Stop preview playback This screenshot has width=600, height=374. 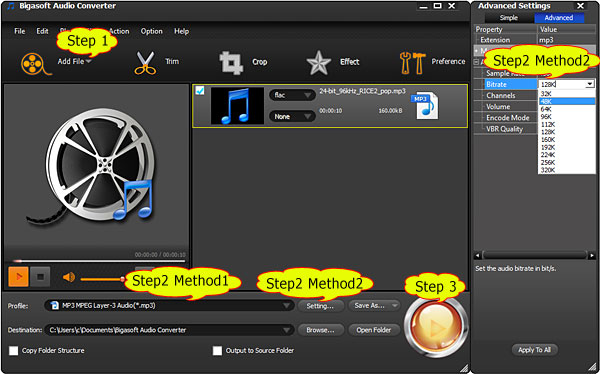click(x=40, y=276)
